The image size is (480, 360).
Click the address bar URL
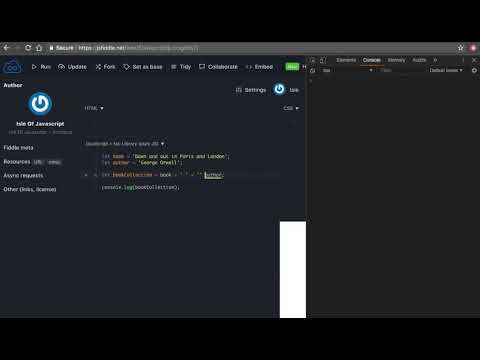click(x=138, y=48)
